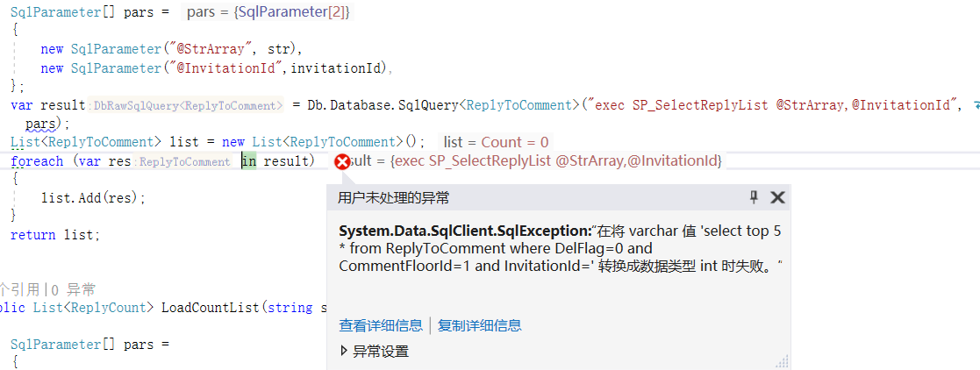Pin the exception popup

pos(754,197)
